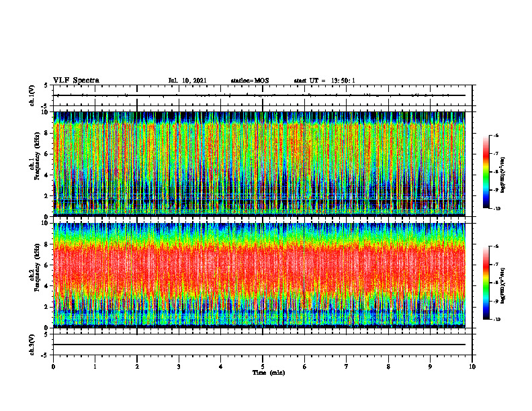The width and height of the screenshot is (532, 411).
Task: Click the time axis tick label "10"
Action: [x=472, y=367]
